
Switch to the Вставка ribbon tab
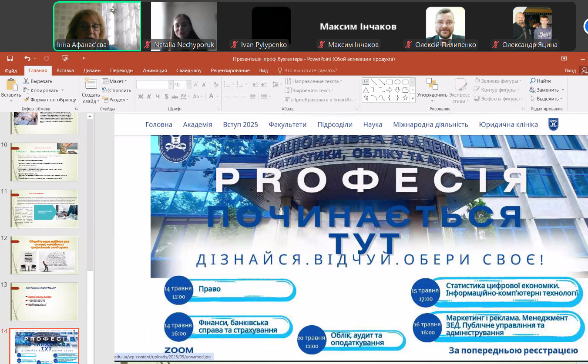pos(65,70)
